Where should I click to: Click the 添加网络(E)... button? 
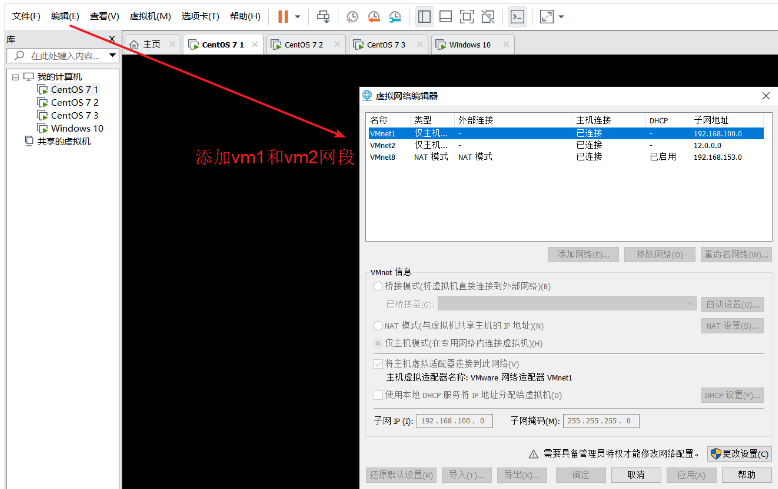click(x=583, y=254)
